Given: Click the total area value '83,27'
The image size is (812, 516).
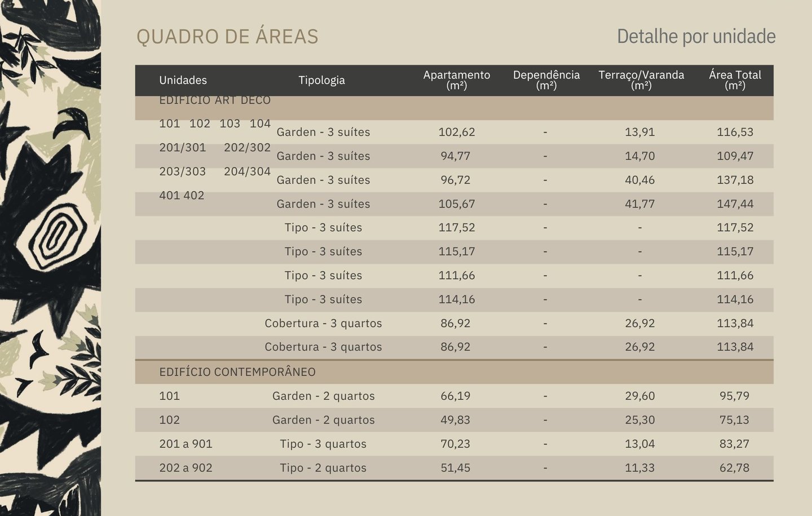Looking at the screenshot, I should pyautogui.click(x=735, y=444).
